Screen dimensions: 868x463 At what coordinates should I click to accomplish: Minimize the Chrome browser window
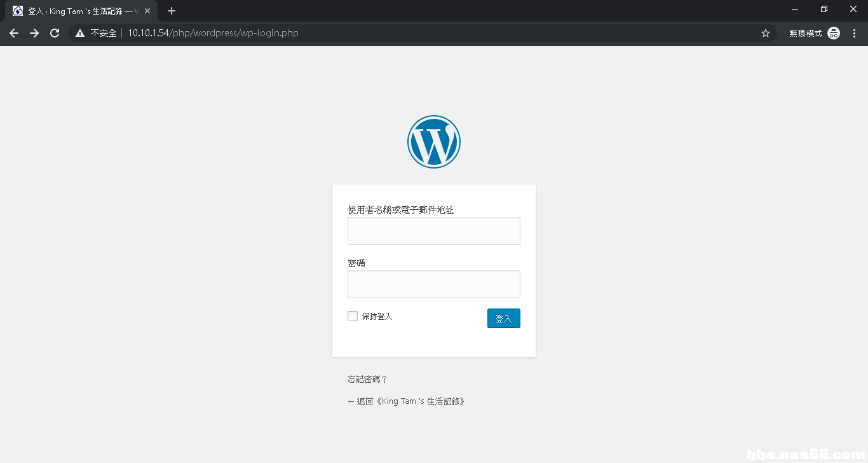(x=795, y=9)
